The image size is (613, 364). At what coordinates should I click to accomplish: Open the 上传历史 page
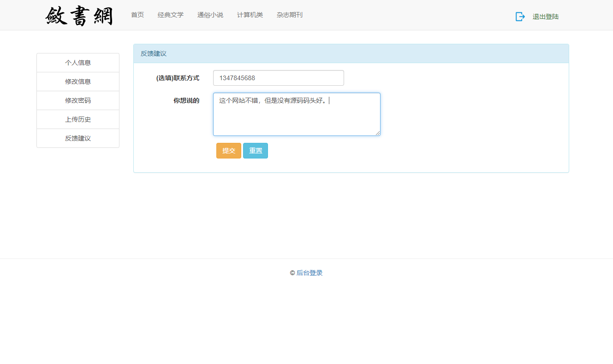pyautogui.click(x=77, y=119)
